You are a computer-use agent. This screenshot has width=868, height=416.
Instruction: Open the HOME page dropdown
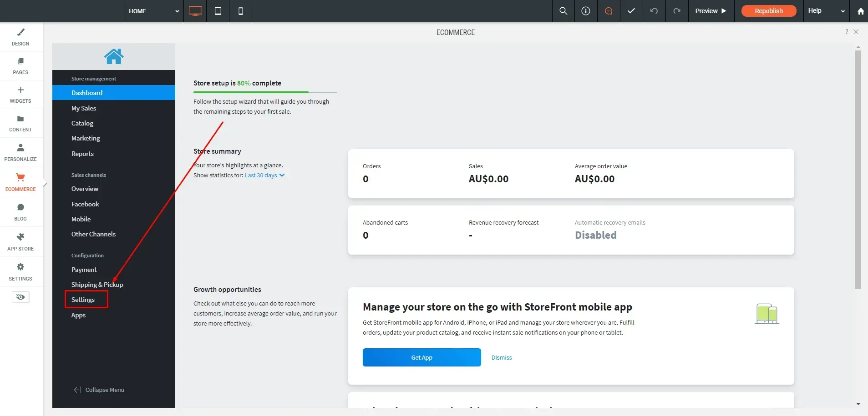[x=154, y=11]
